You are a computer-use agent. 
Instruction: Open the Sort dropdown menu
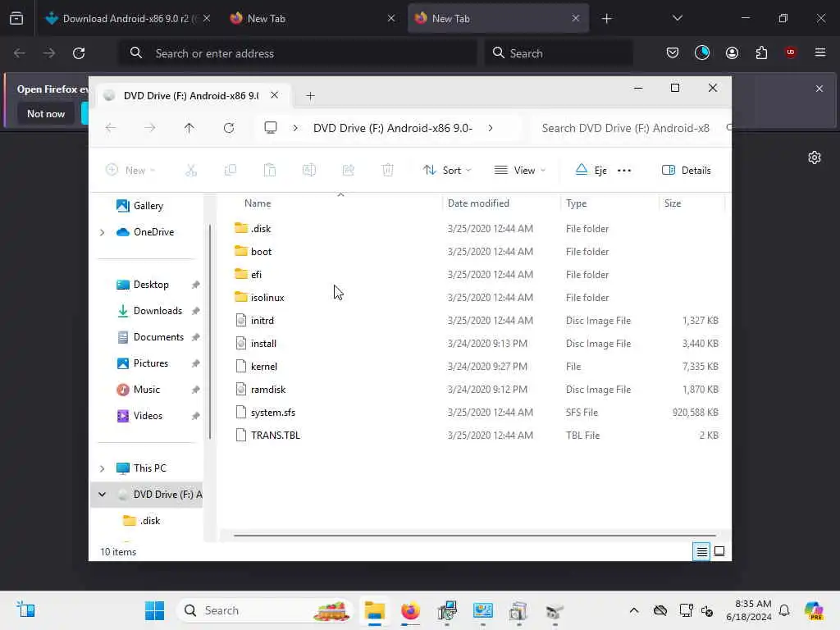pos(447,171)
